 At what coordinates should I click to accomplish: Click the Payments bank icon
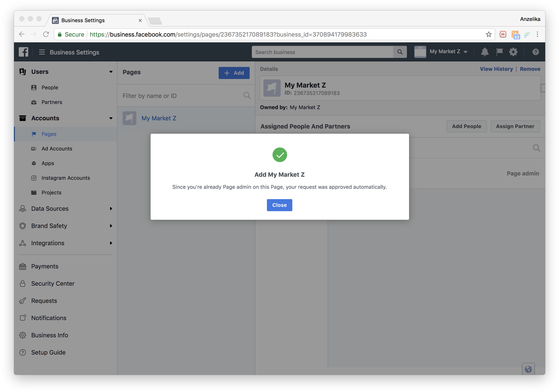(x=23, y=266)
